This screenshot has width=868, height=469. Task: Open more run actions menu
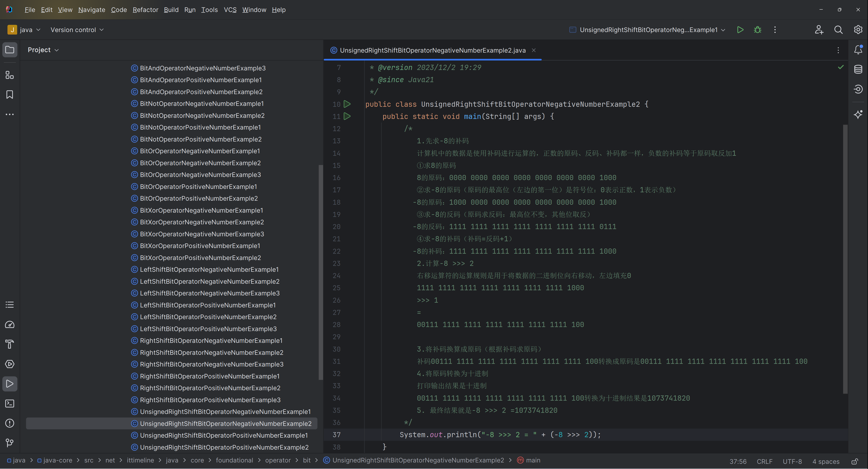click(775, 30)
